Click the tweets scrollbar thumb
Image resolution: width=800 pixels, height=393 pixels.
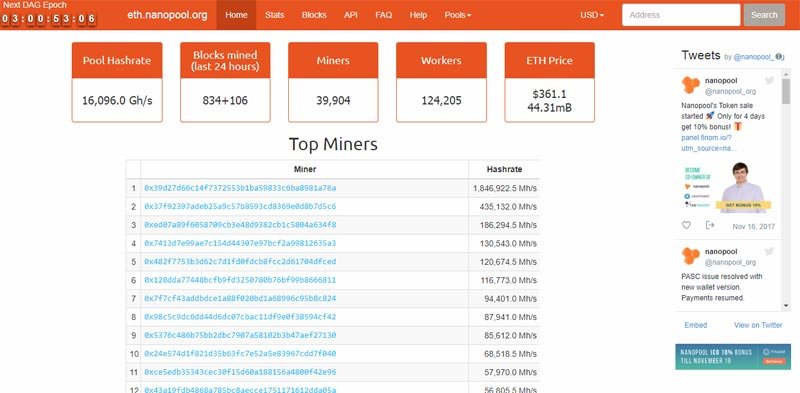pyautogui.click(x=786, y=91)
